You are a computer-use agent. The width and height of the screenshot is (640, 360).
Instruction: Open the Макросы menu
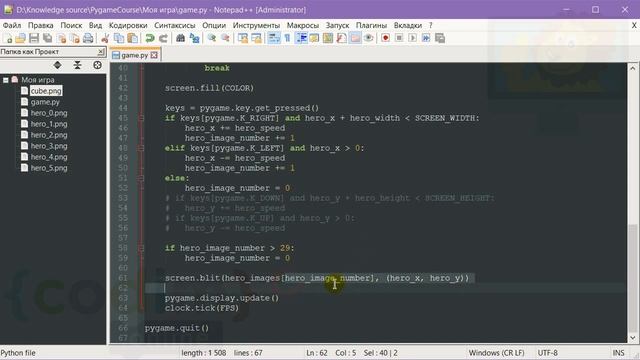pyautogui.click(x=302, y=25)
